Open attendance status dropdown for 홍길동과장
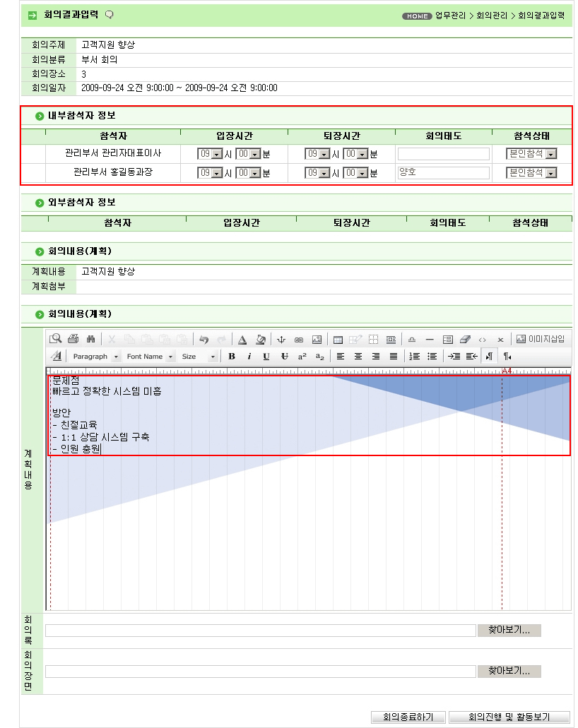Screen dimensions: 578x728 (x=550, y=173)
